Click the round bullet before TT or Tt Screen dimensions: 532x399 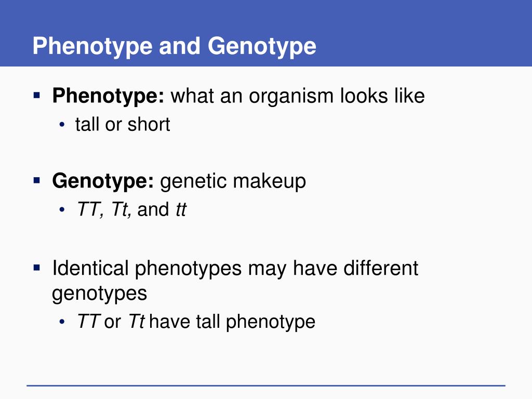click(x=62, y=322)
